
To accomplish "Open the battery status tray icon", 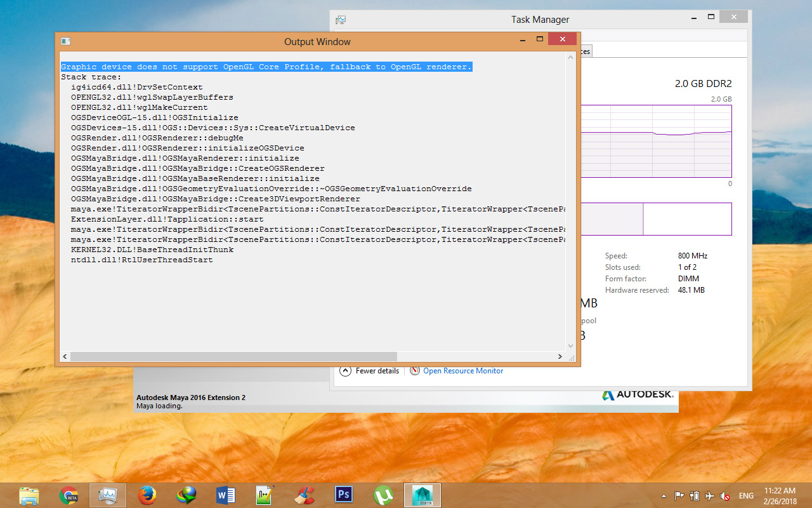I will [695, 496].
